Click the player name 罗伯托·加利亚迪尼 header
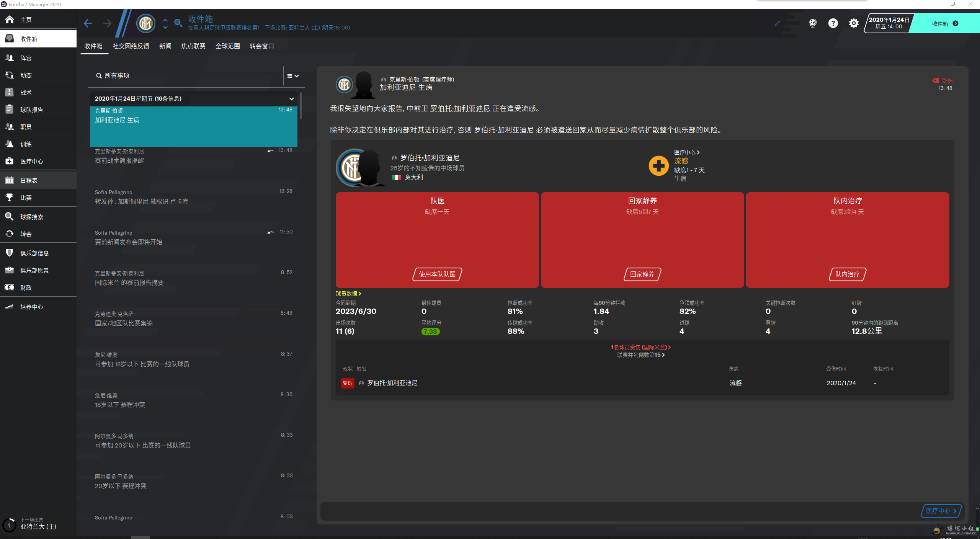Viewport: 980px width, 539px height. [x=430, y=158]
